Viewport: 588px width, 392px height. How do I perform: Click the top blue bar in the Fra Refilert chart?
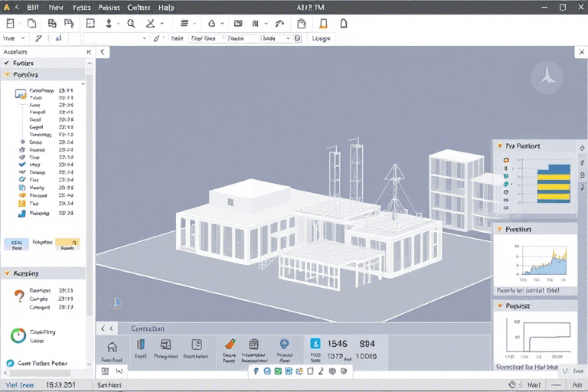tap(554, 169)
